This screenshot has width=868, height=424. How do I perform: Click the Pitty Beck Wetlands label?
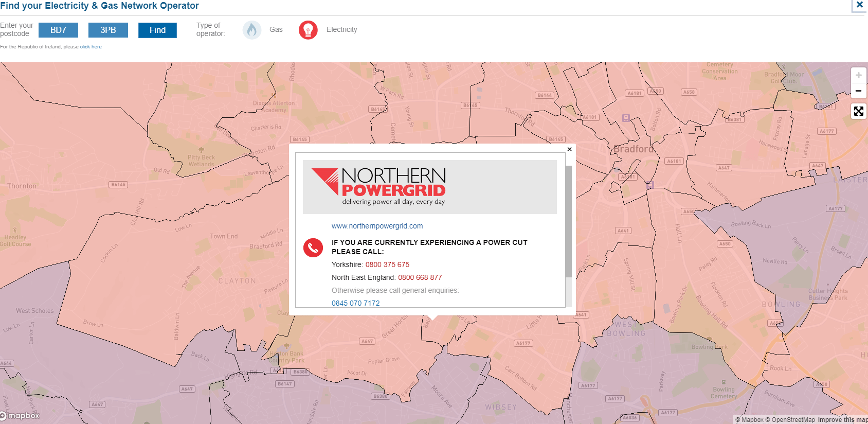pos(201,161)
